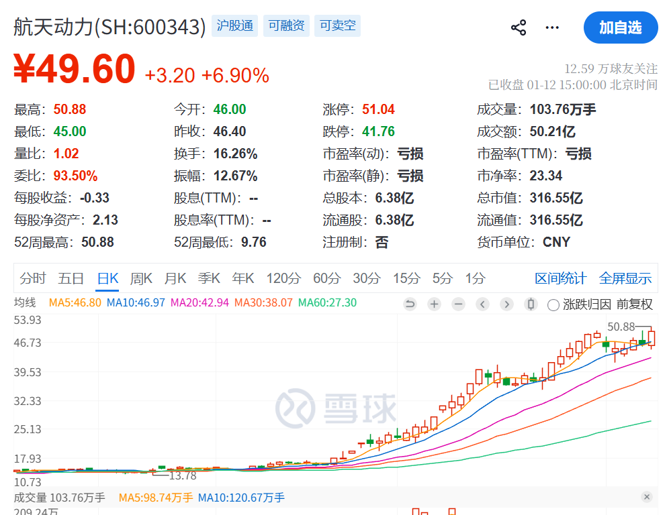Click the 可融资 tag
Image resolution: width=667 pixels, height=515 pixels.
286,26
